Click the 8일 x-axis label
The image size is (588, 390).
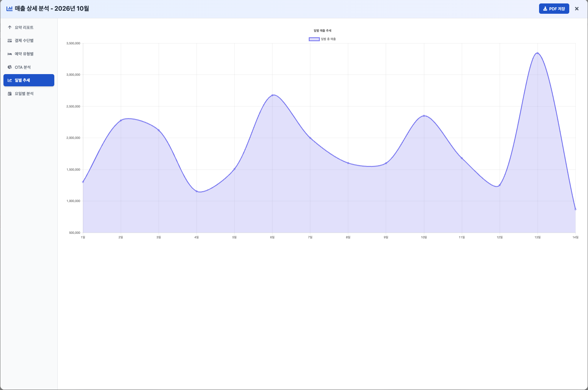348,238
